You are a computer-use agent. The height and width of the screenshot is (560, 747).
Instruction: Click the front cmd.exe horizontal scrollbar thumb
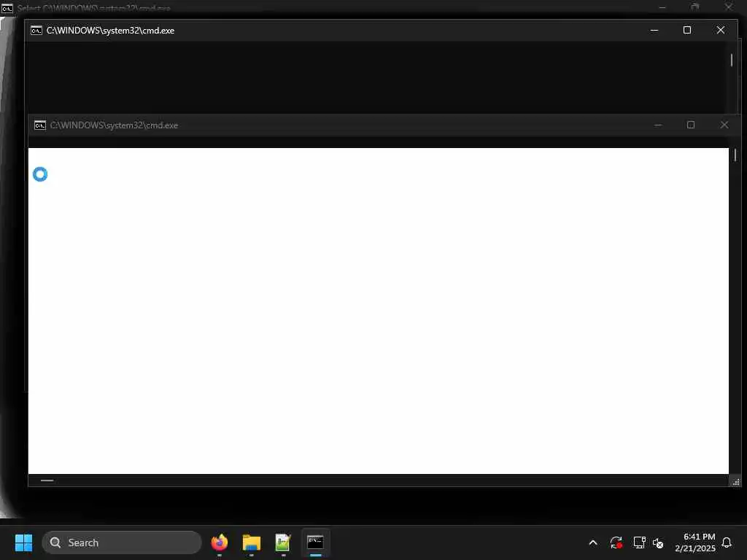47,481
